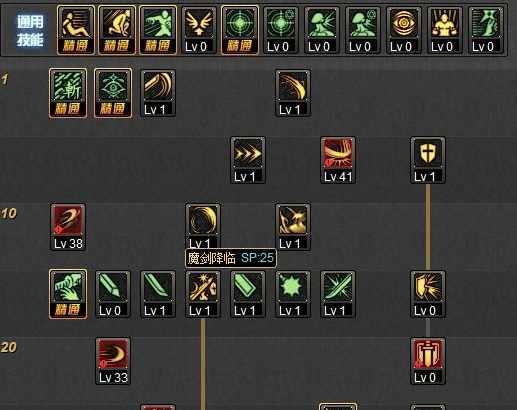Select the triple arrow dash skill icon

tap(248, 160)
